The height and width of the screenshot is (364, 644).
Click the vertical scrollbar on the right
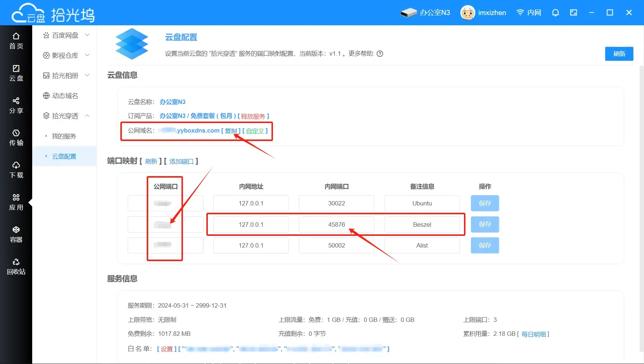641,209
